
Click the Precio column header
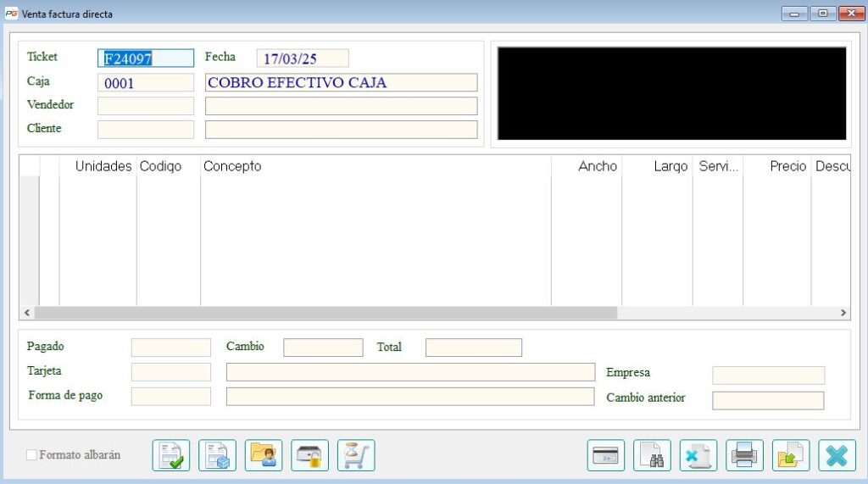pyautogui.click(x=777, y=166)
